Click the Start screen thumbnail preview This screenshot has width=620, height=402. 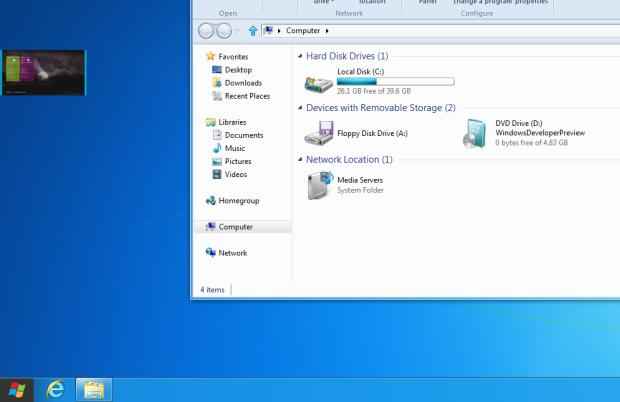(43, 72)
